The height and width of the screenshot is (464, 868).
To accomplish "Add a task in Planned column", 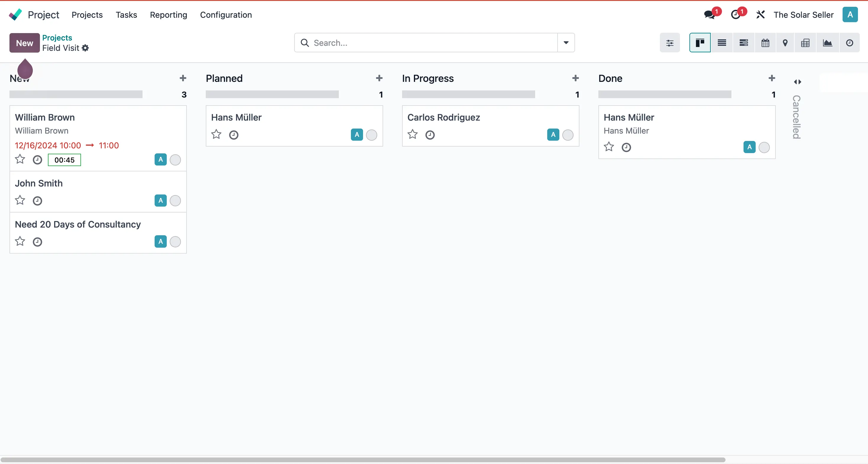I will (x=379, y=78).
